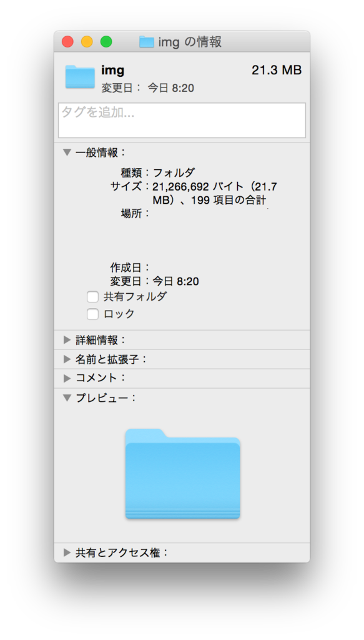Image resolution: width=364 pixels, height=640 pixels.
Task: Toggle the ロック checkbox
Action: (92, 314)
